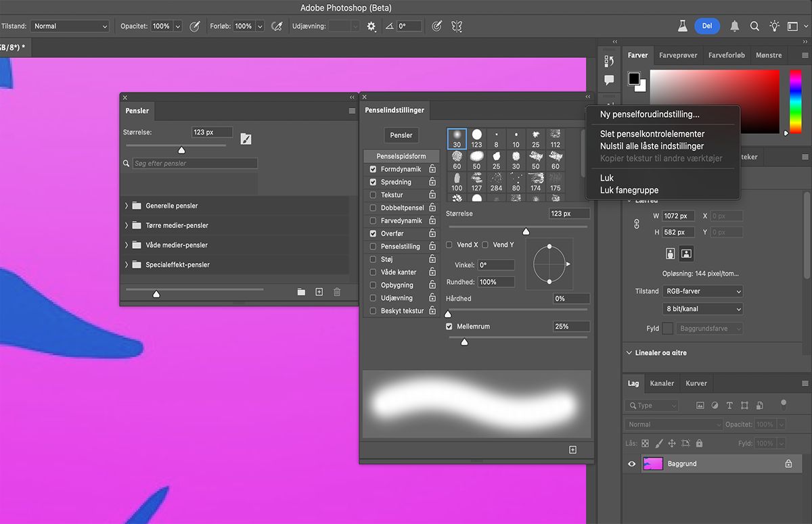
Task: Expand Generelle pensler folder
Action: [x=127, y=206]
